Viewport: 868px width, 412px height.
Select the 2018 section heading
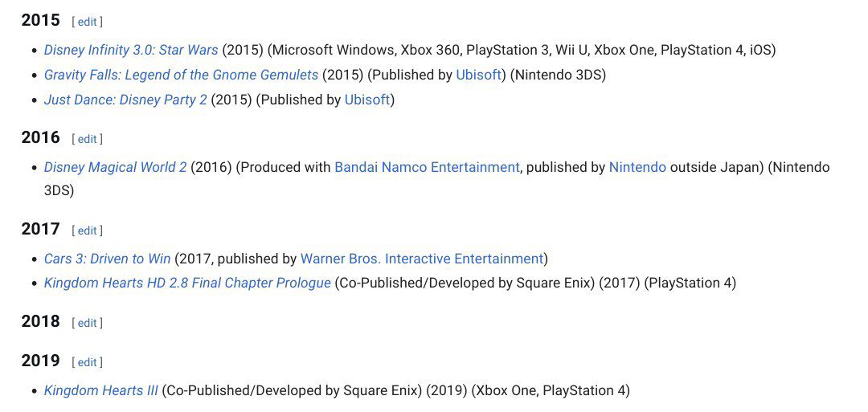[40, 321]
